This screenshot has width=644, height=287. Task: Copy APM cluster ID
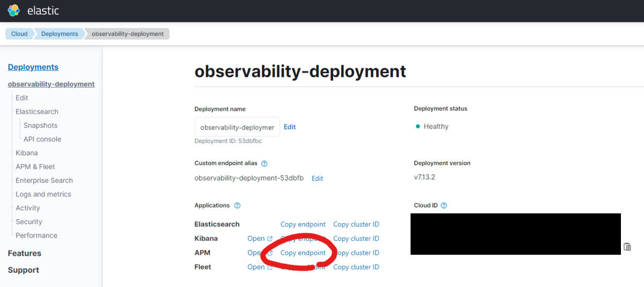[x=356, y=253]
